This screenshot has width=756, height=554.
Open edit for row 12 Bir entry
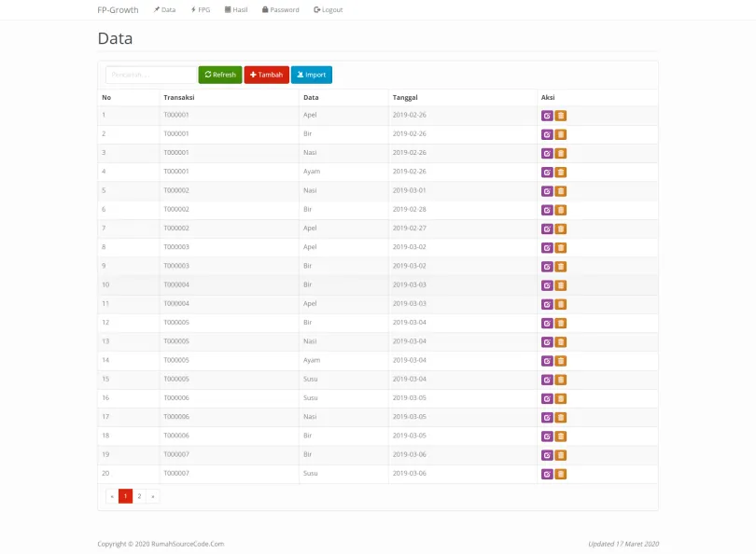[547, 323]
